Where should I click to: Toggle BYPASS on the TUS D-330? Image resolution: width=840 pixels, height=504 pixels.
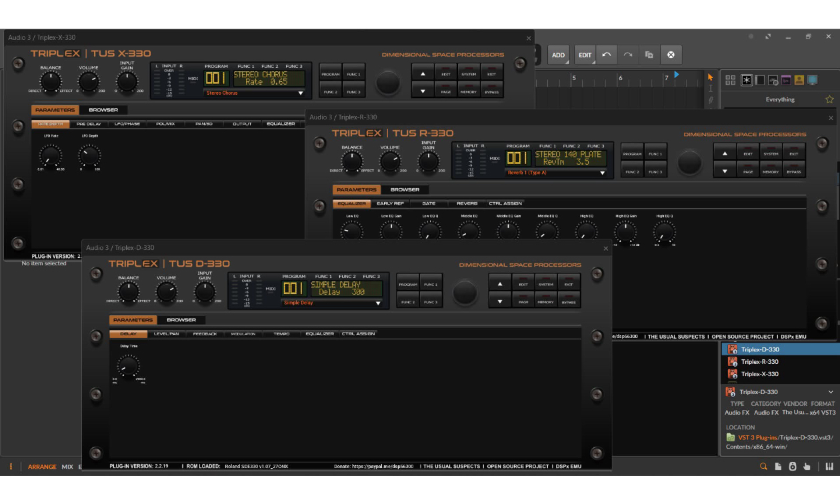pyautogui.click(x=569, y=301)
